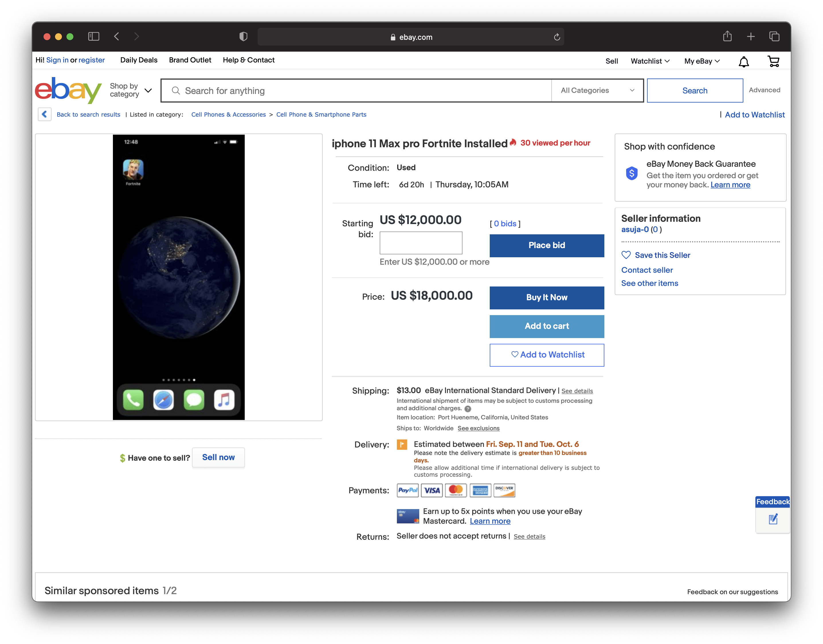Open the Sell link in header
The width and height of the screenshot is (823, 644).
(612, 61)
